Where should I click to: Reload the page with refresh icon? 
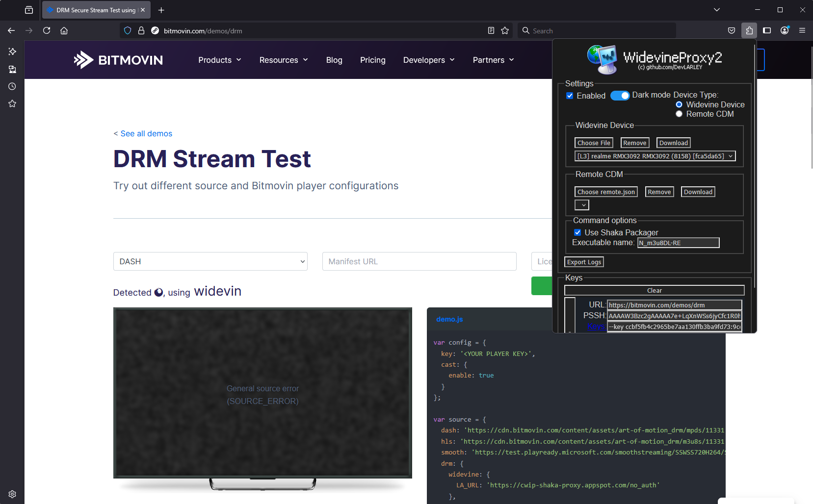pos(47,30)
